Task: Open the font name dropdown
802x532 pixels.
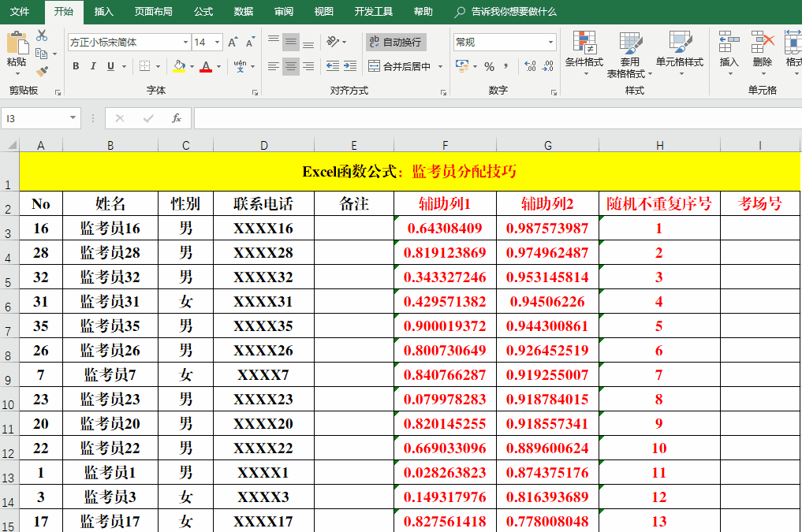Action: 185,43
